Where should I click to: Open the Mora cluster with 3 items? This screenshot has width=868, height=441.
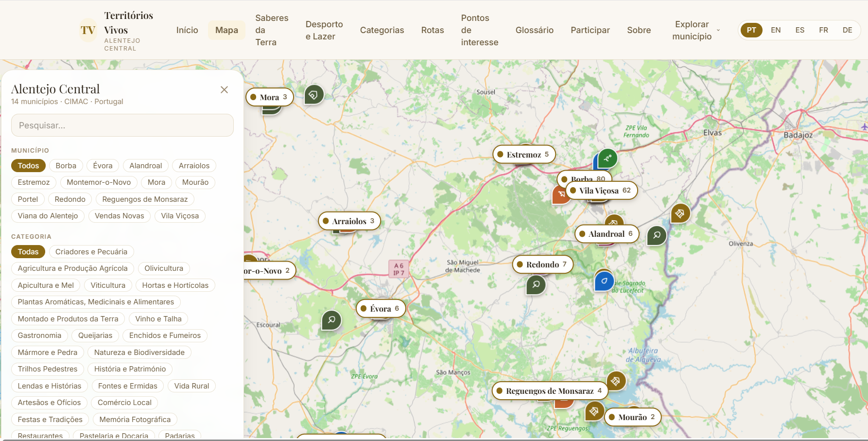click(x=270, y=97)
